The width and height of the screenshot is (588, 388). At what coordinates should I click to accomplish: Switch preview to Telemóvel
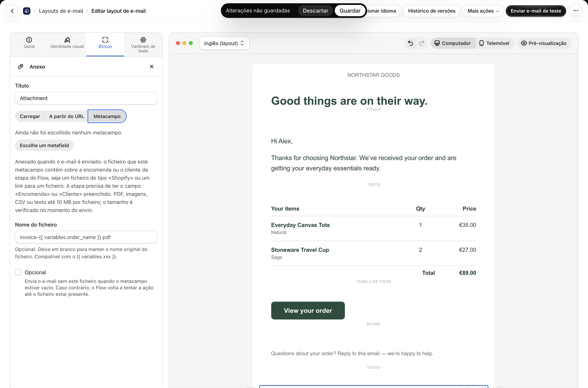click(494, 43)
